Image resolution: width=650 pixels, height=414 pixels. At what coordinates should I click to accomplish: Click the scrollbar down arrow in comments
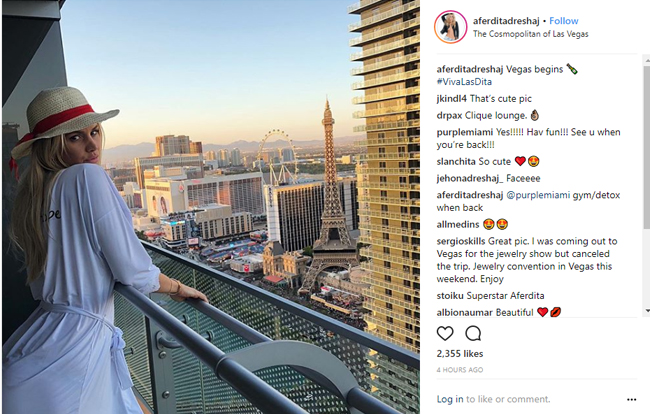(x=647, y=311)
